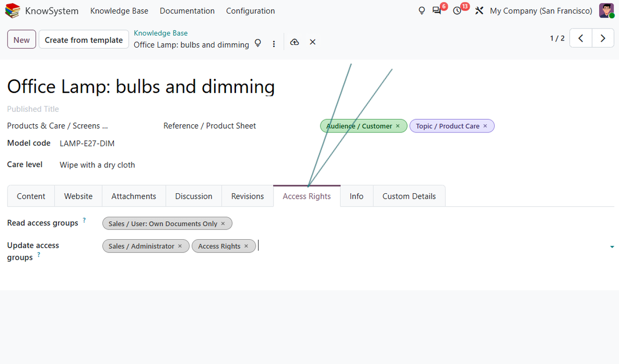
Task: Switch to the Content tab
Action: point(31,196)
